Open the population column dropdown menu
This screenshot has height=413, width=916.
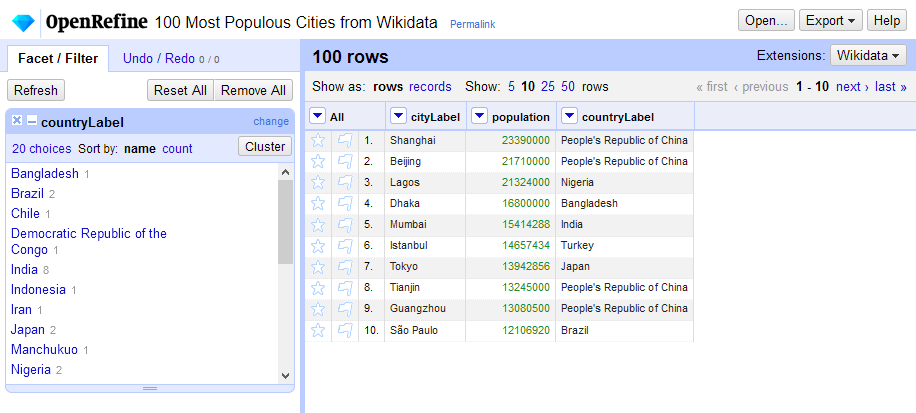479,116
